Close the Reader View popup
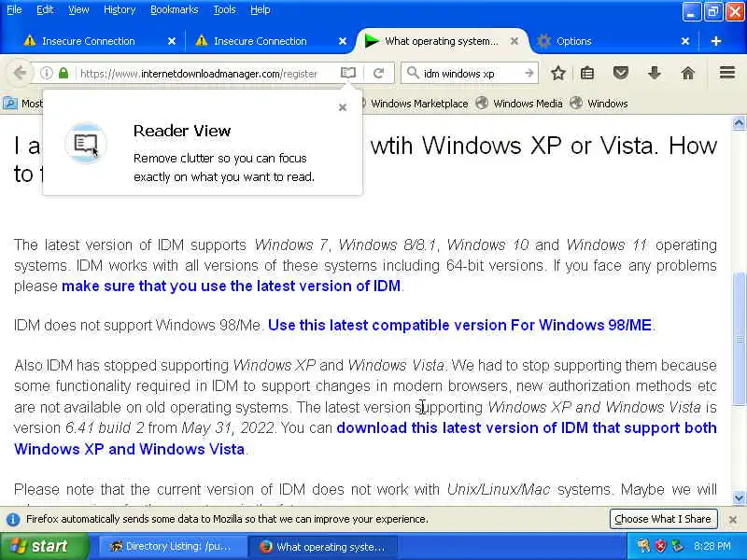Screen dimensions: 747x560 coord(343,107)
